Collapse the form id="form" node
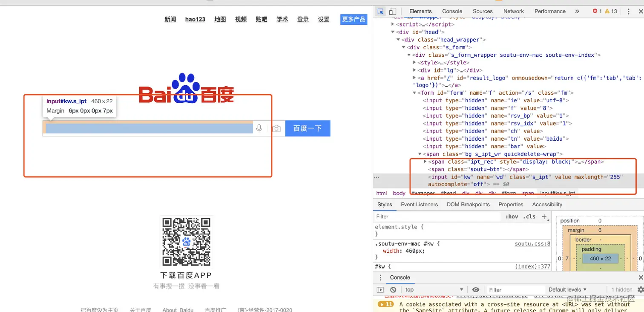This screenshot has height=312, width=644. (x=414, y=93)
